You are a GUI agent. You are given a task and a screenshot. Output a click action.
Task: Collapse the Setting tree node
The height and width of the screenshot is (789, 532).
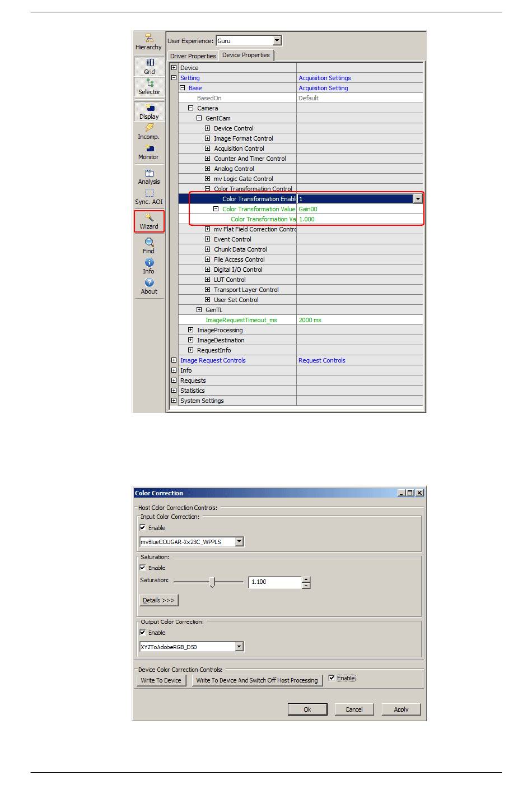pyautogui.click(x=174, y=78)
